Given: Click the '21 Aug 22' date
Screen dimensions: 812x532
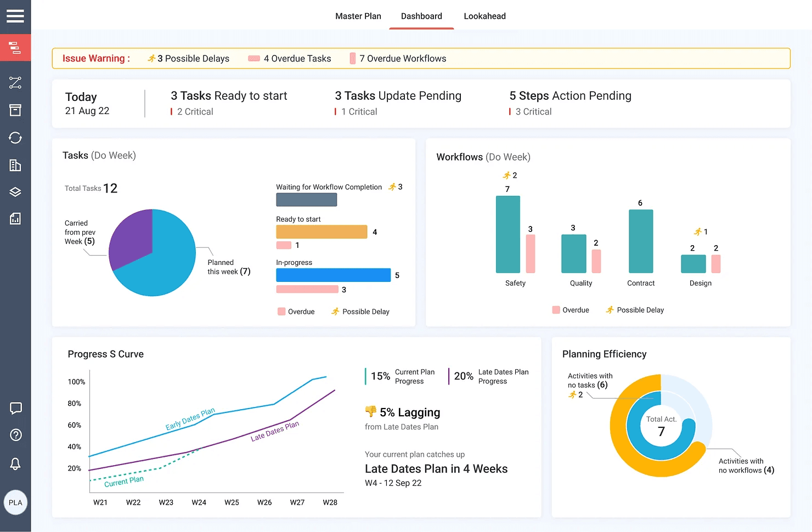Looking at the screenshot, I should pyautogui.click(x=87, y=111).
